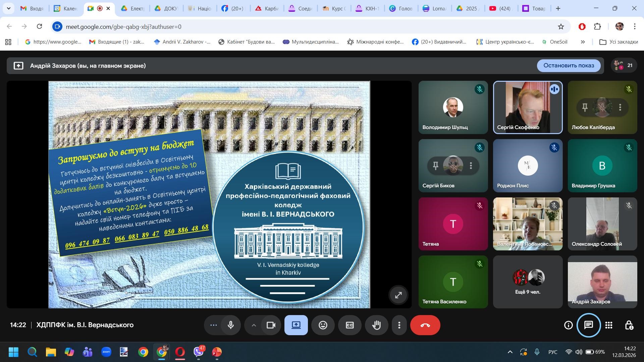The width and height of the screenshot is (644, 362).
Task: Raise hand in the meeting
Action: [x=376, y=325]
